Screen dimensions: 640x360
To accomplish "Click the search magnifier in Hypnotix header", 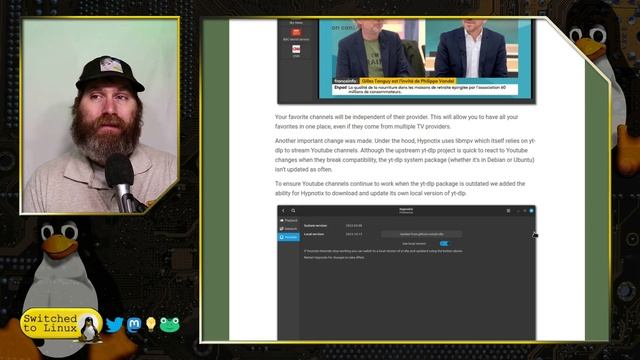I will pos(293,211).
